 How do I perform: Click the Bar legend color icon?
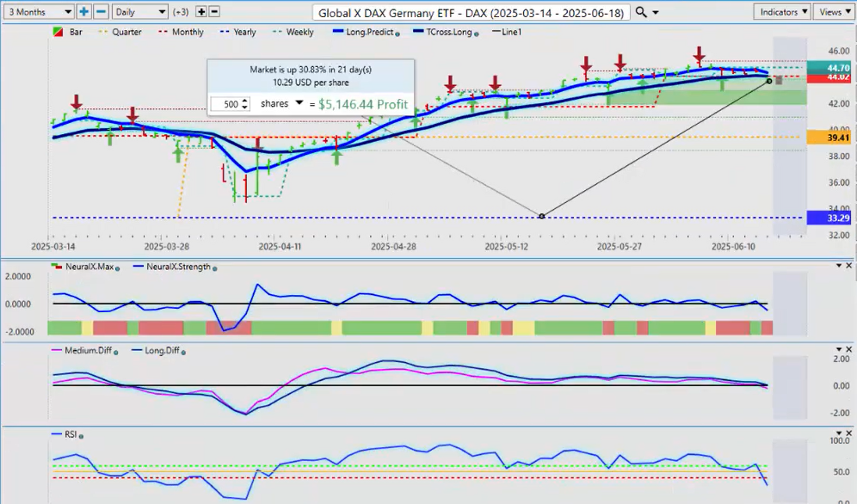[58, 32]
